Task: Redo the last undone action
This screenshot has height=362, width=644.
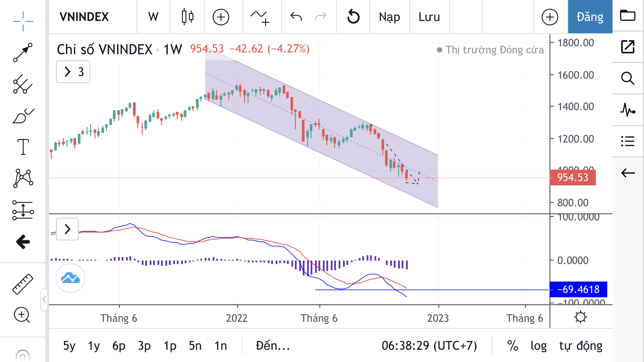Action: [321, 17]
